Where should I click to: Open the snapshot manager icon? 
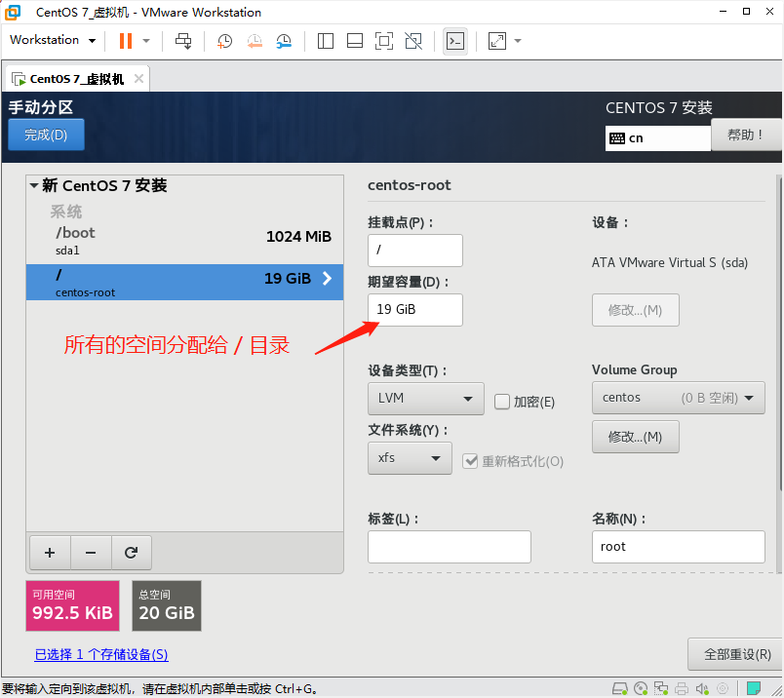coord(284,41)
